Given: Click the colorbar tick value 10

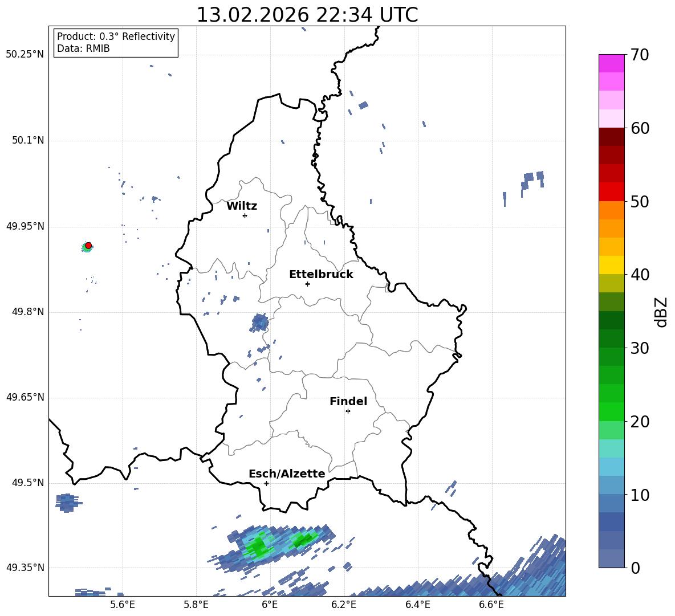Looking at the screenshot, I should 640,495.
